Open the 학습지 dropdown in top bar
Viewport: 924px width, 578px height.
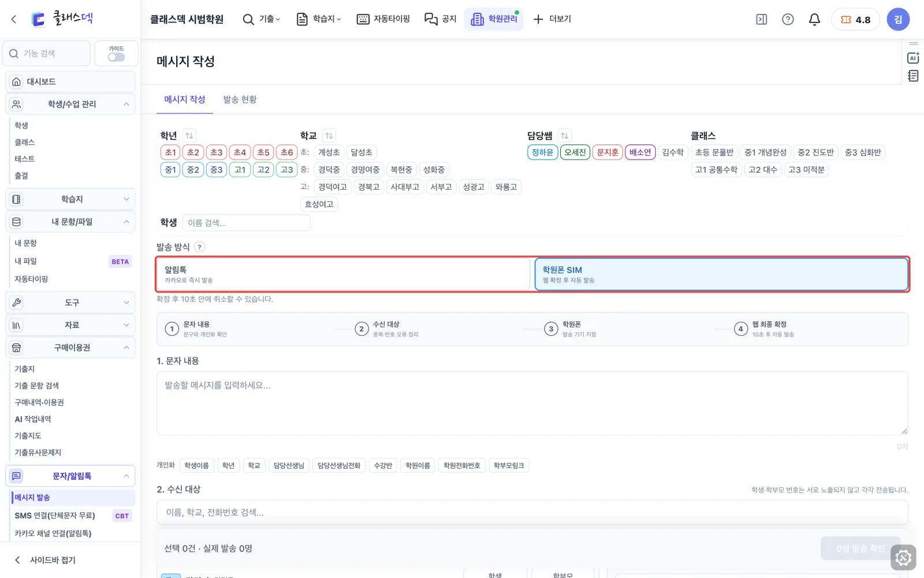pos(319,19)
